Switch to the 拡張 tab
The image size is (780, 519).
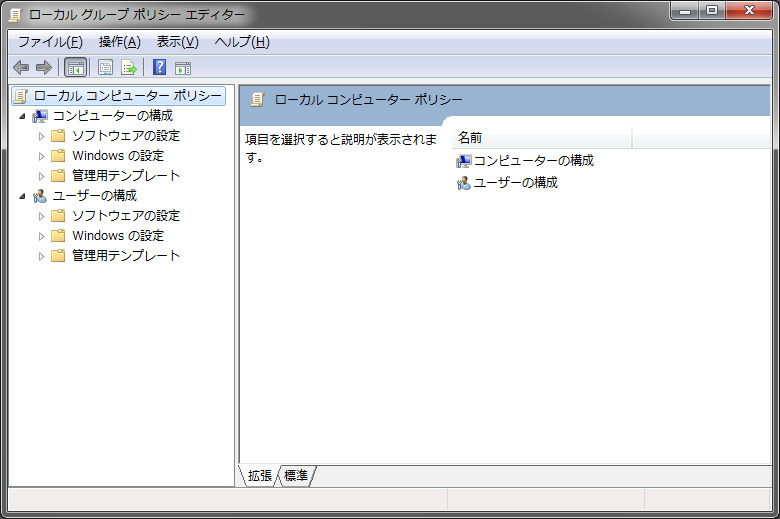click(260, 476)
